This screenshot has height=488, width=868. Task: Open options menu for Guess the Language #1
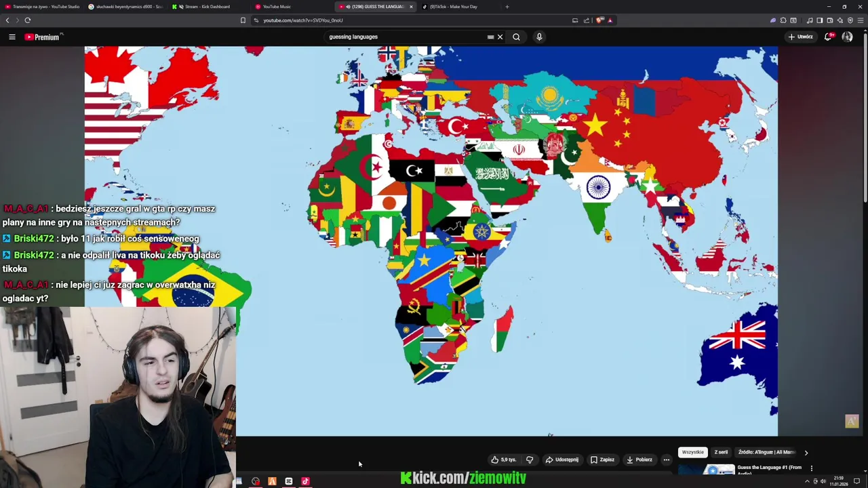811,468
